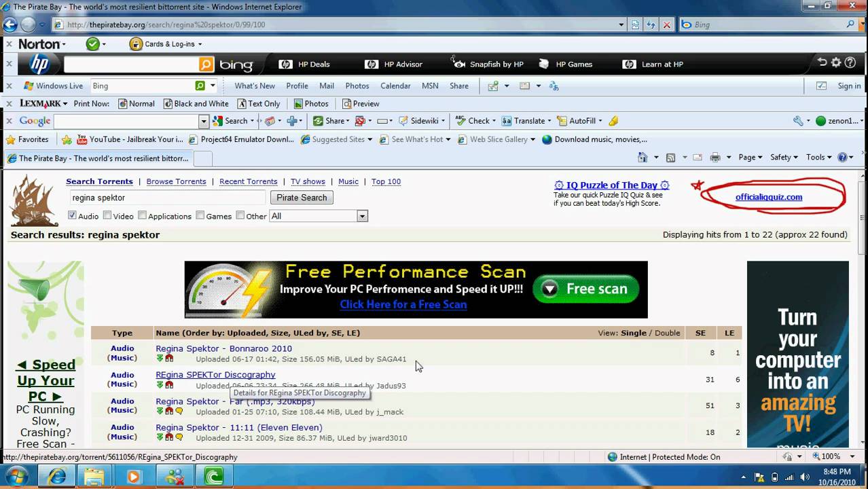Image resolution: width=868 pixels, height=489 pixels.
Task: Expand the Cards & Log-ins dropdown
Action: pyautogui.click(x=200, y=44)
